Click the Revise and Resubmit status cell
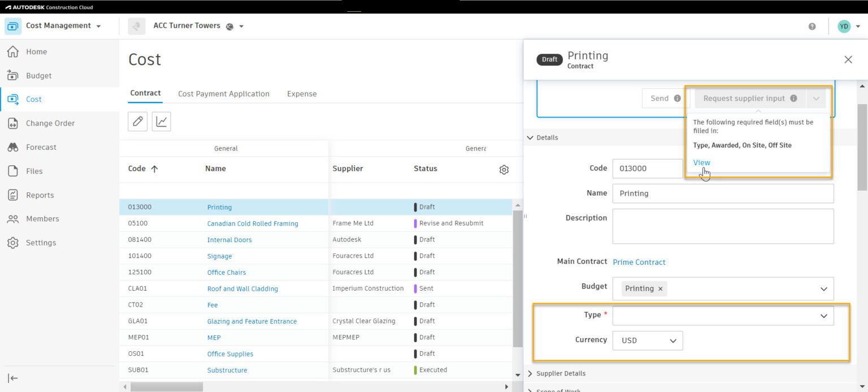The image size is (868, 392). (451, 223)
